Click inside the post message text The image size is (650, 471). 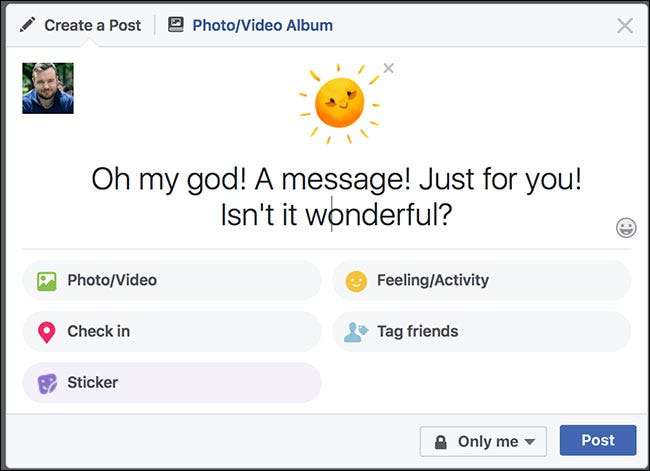pyautogui.click(x=336, y=197)
